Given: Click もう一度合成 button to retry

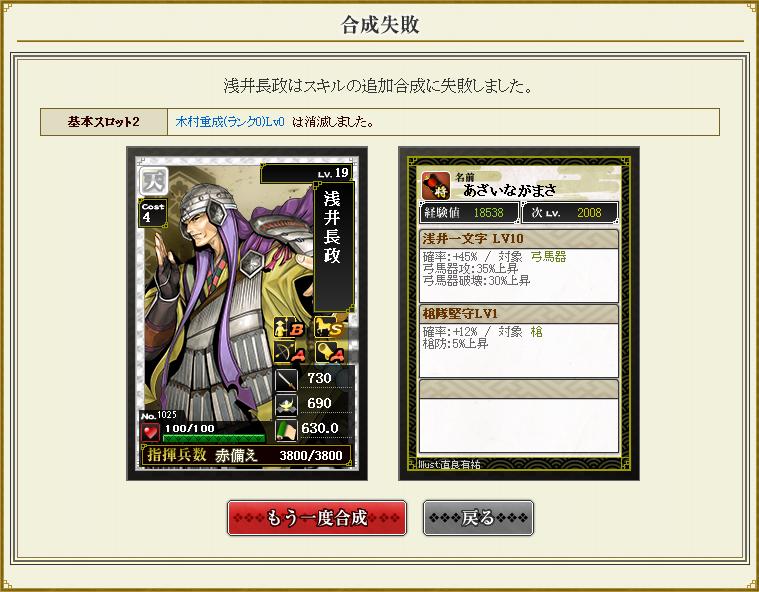Looking at the screenshot, I should (x=317, y=518).
